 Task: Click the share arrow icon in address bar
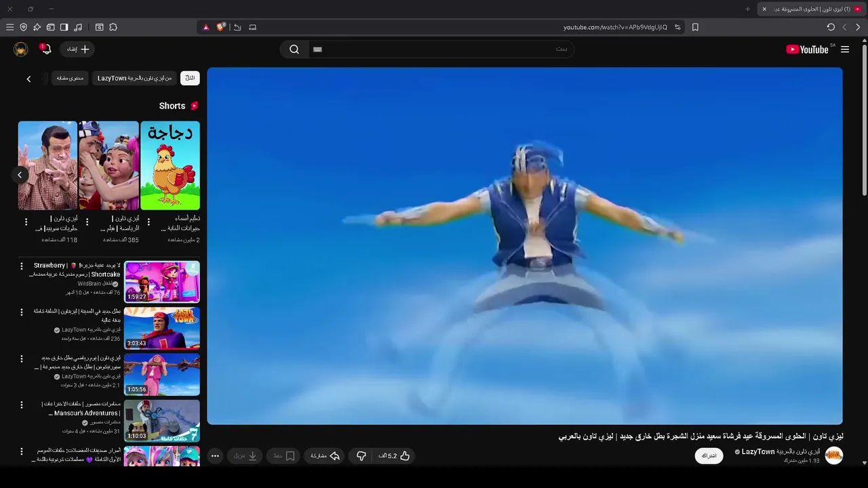coord(237,27)
